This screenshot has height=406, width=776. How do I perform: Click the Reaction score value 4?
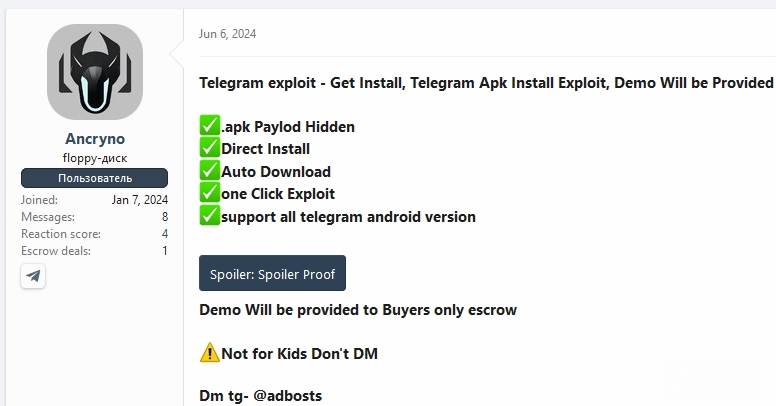[165, 234]
